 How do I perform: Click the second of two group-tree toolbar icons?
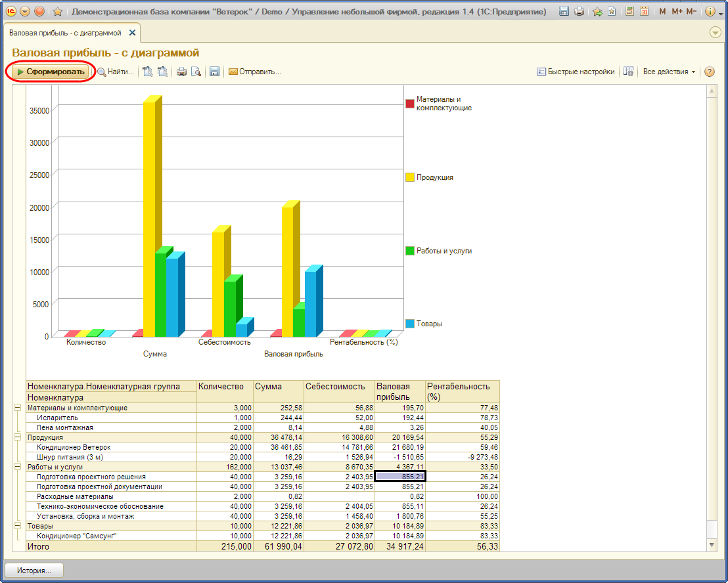(162, 72)
